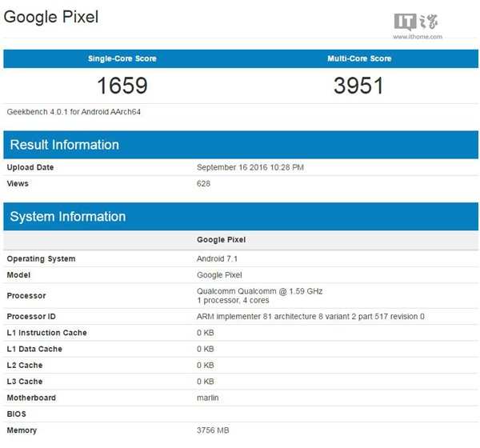The width and height of the screenshot is (480, 448).
Task: Select the ARM implementer 81 architecture value
Action: click(310, 316)
